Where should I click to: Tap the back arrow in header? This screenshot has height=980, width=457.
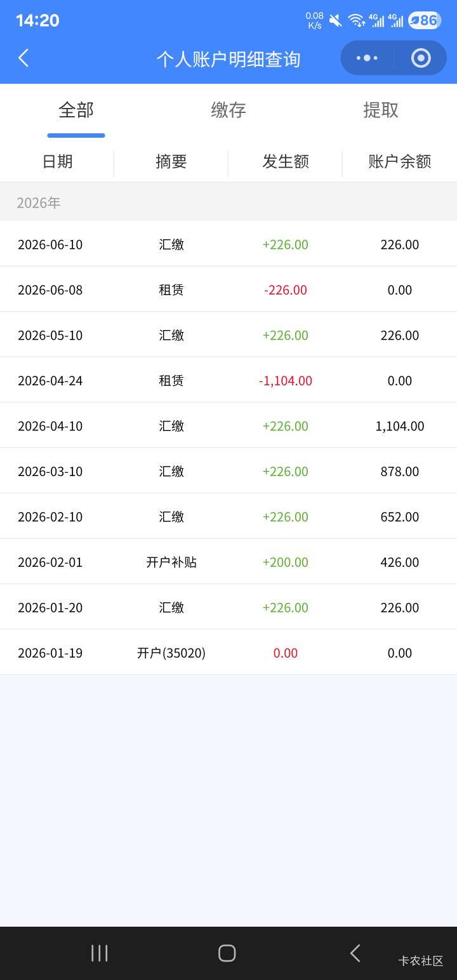(23, 58)
